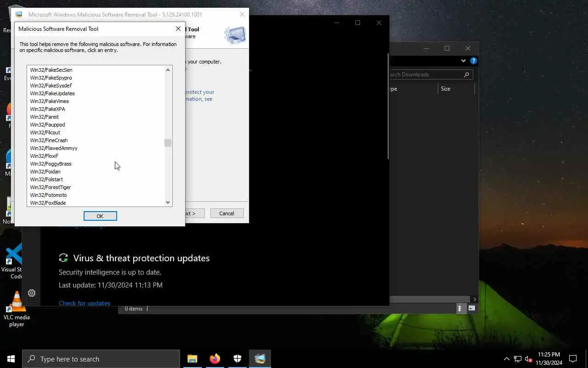Viewport: 588px width, 368px height.
Task: Click the Win32/Folstart entry
Action: (x=46, y=179)
